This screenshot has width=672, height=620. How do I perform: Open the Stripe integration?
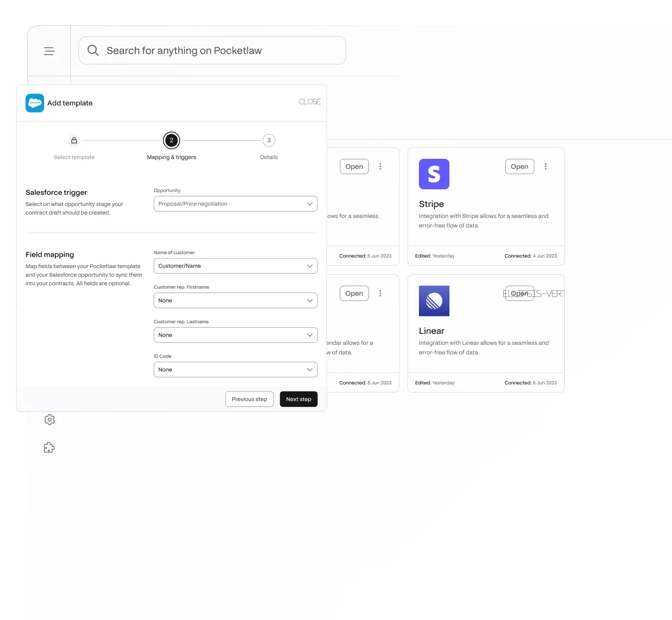point(519,166)
